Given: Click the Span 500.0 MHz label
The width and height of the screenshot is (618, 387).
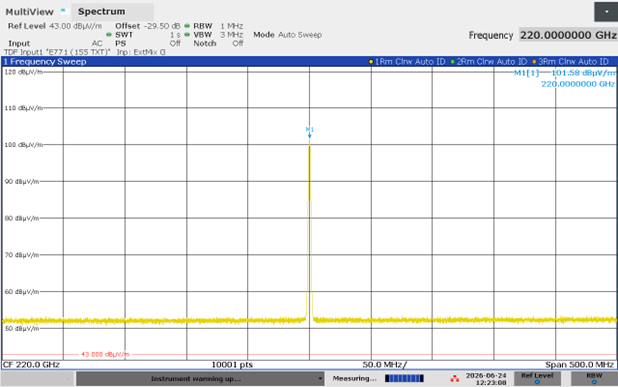Looking at the screenshot, I should coord(579,365).
